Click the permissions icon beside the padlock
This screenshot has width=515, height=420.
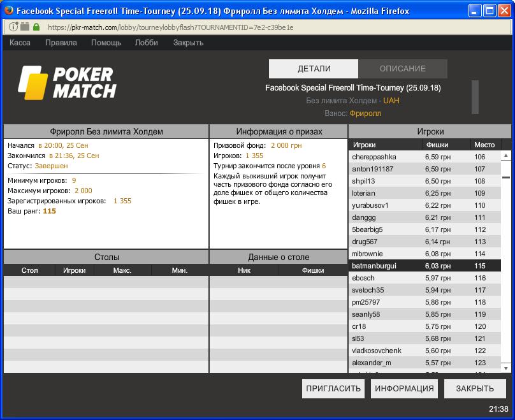(x=25, y=26)
